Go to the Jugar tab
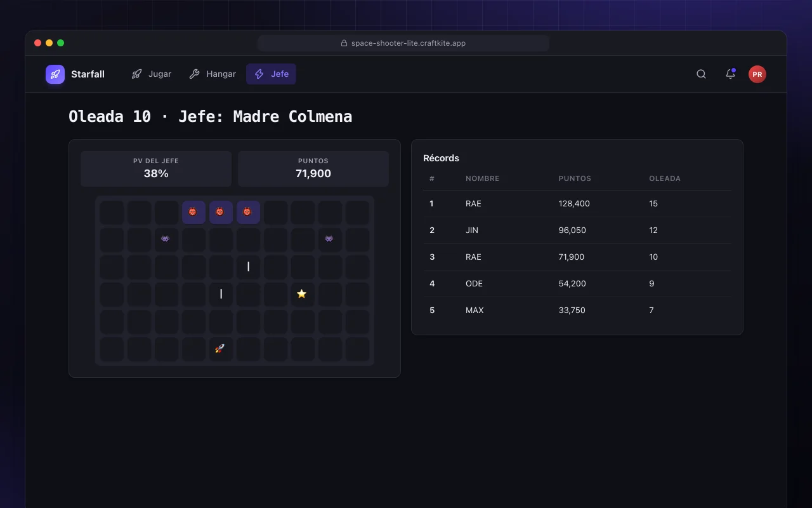The image size is (812, 508). pyautogui.click(x=152, y=74)
